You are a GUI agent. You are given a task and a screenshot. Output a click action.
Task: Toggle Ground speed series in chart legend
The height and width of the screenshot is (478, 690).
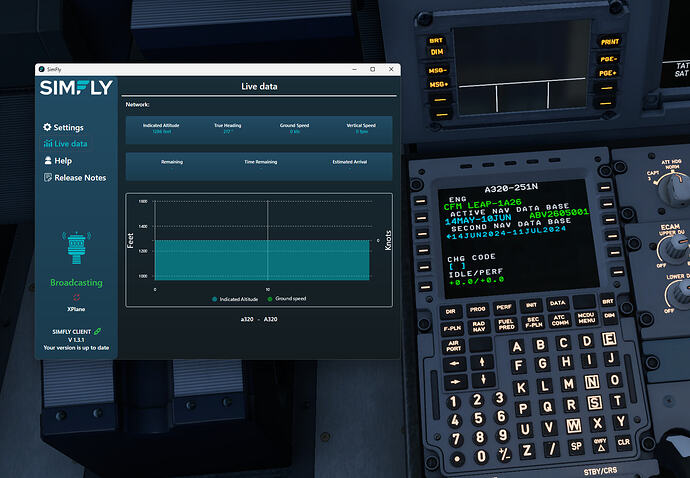(x=286, y=298)
